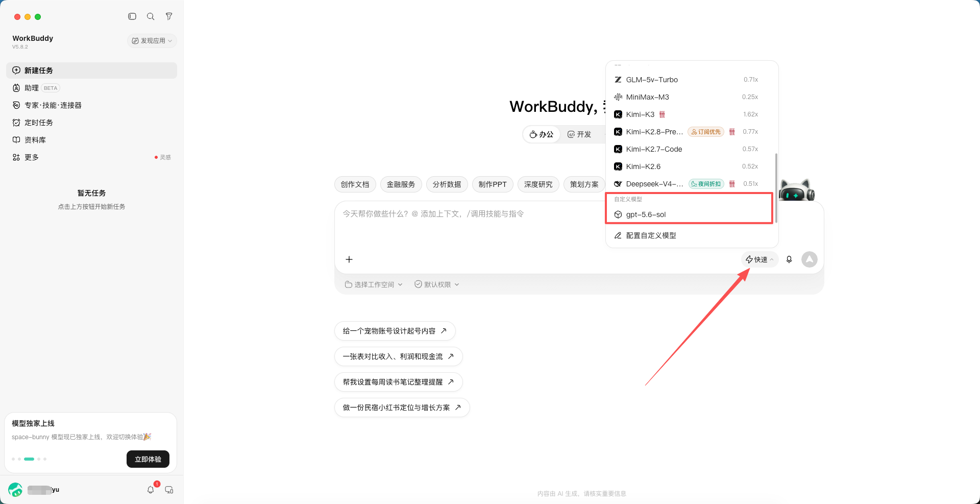Switch to the 开发 mode toggle
This screenshot has height=504, width=980.
(x=579, y=134)
